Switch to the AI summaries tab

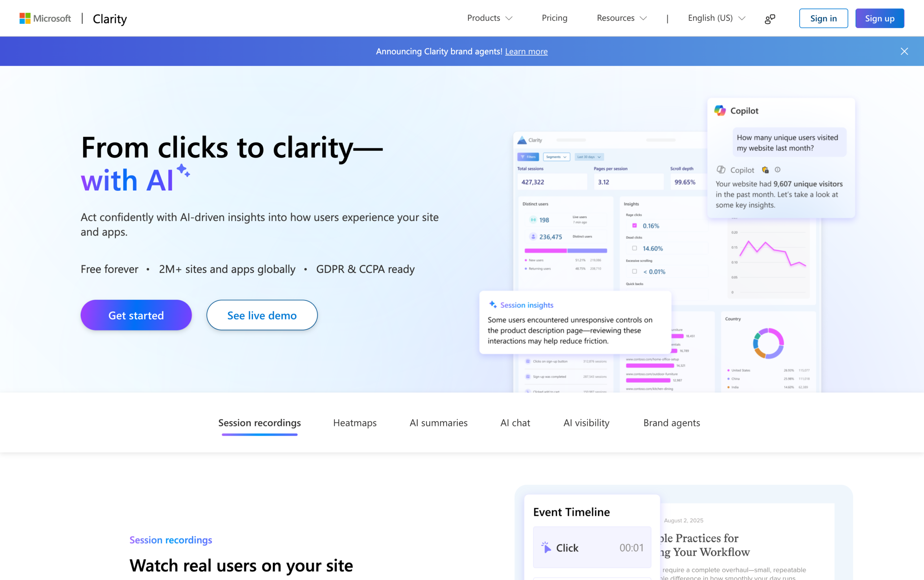pyautogui.click(x=439, y=423)
